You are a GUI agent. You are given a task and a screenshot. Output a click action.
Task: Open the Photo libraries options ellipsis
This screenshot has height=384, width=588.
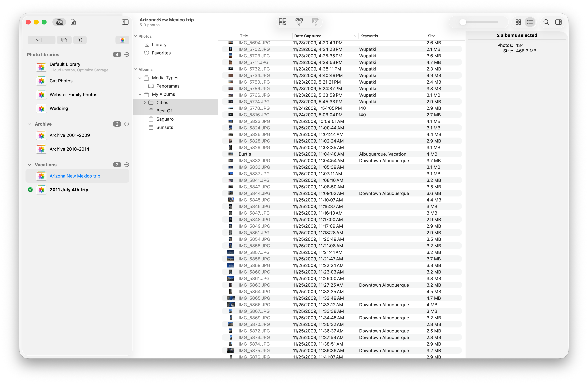(127, 55)
